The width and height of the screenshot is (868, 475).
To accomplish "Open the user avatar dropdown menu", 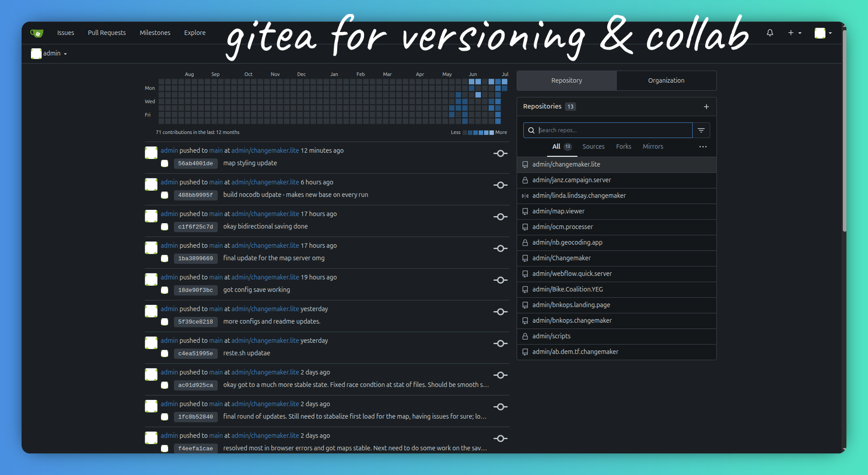I will [x=822, y=33].
